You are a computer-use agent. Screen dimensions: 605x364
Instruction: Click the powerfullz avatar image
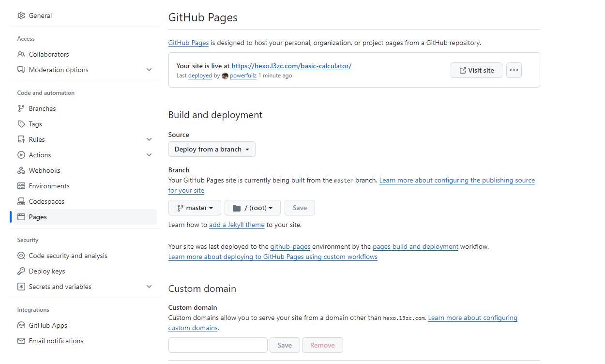[x=225, y=76]
